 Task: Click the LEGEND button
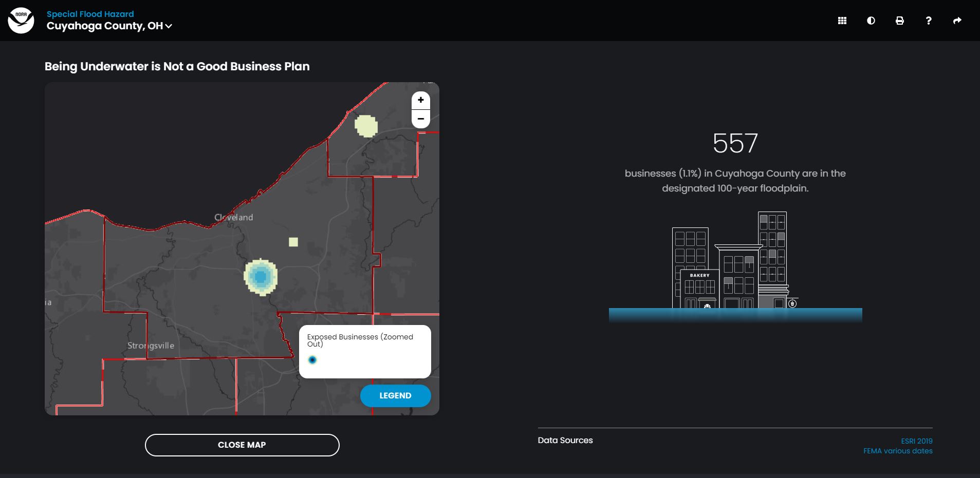coord(396,396)
